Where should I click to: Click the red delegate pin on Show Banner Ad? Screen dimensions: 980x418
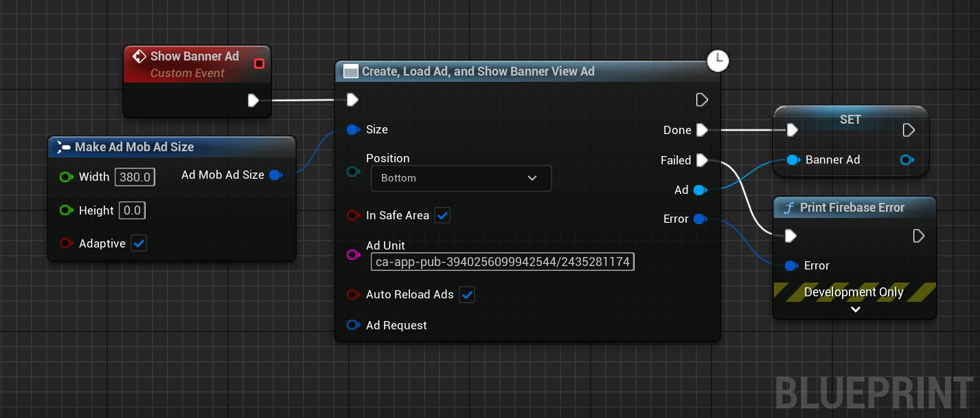point(259,64)
